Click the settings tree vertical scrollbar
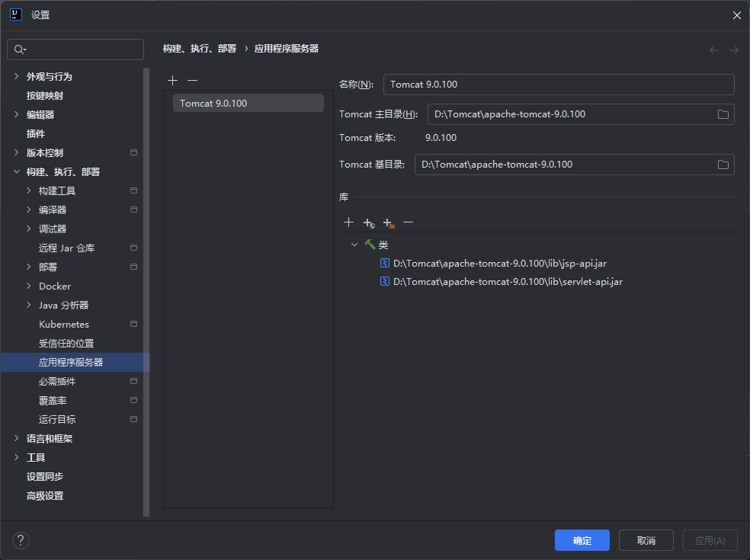This screenshot has height=560, width=750. click(146, 292)
